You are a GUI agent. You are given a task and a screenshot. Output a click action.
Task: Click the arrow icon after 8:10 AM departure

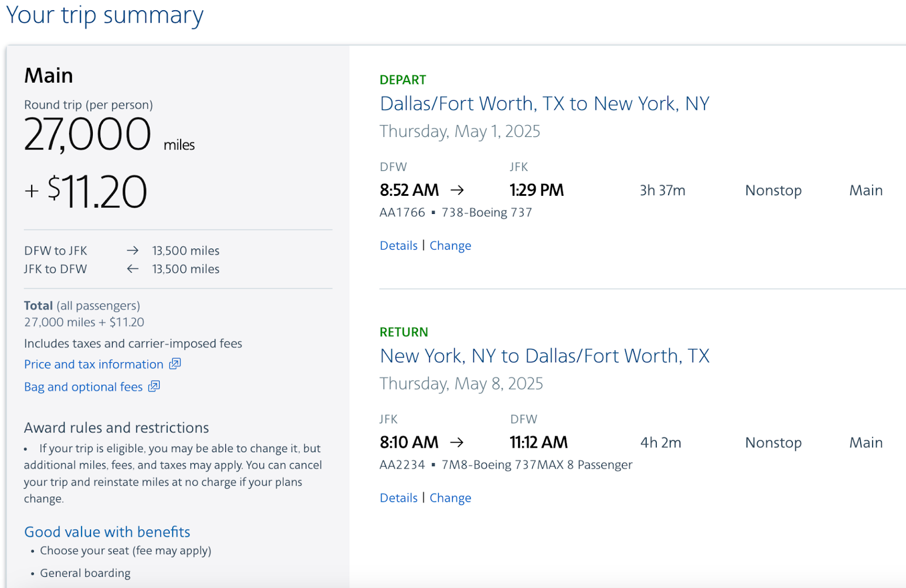tap(457, 443)
